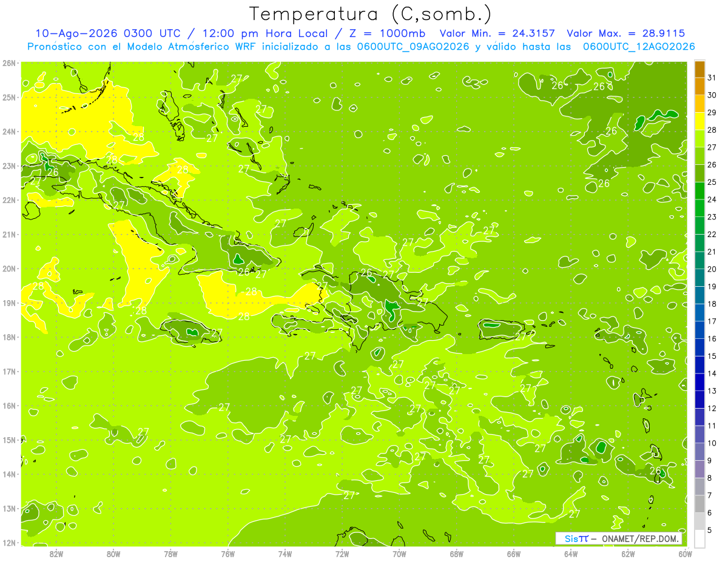This screenshot has height=562, width=728.
Task: Click the 16N latitude axis label
Action: pos(9,406)
